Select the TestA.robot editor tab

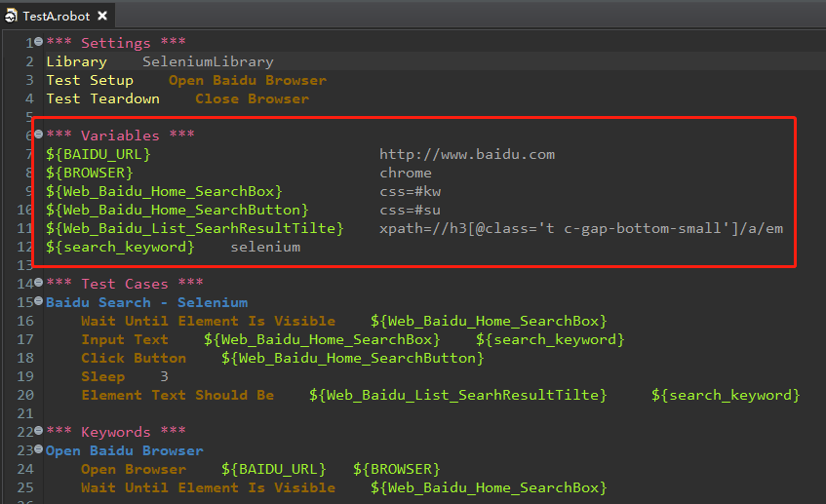pyautogui.click(x=57, y=16)
